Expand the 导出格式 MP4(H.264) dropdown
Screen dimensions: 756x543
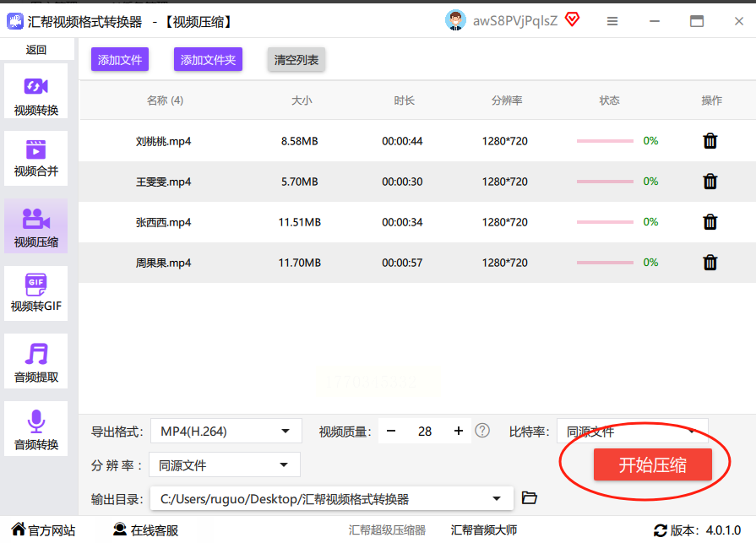point(226,432)
